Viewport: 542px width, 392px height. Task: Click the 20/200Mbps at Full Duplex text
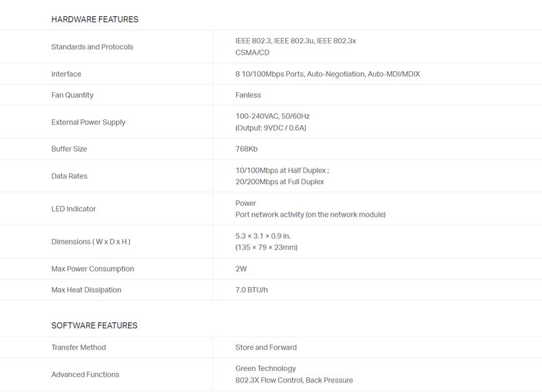pos(280,181)
